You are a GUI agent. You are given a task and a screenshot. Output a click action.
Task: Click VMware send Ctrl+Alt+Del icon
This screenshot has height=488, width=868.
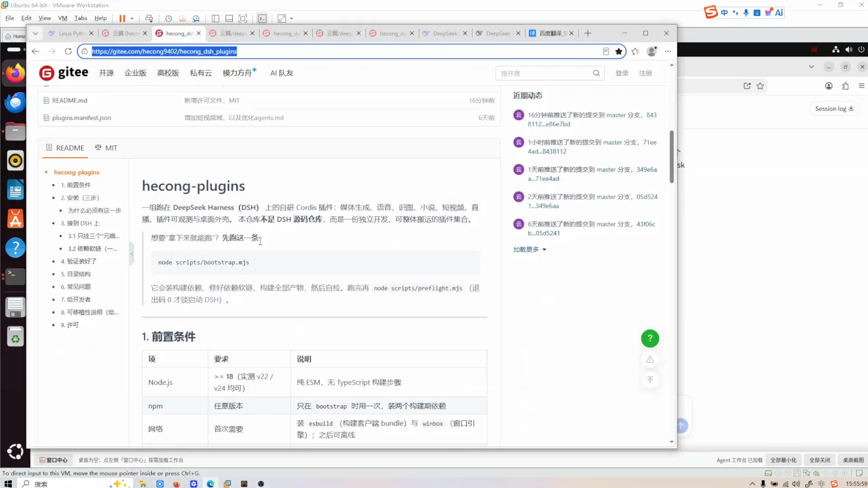click(149, 18)
